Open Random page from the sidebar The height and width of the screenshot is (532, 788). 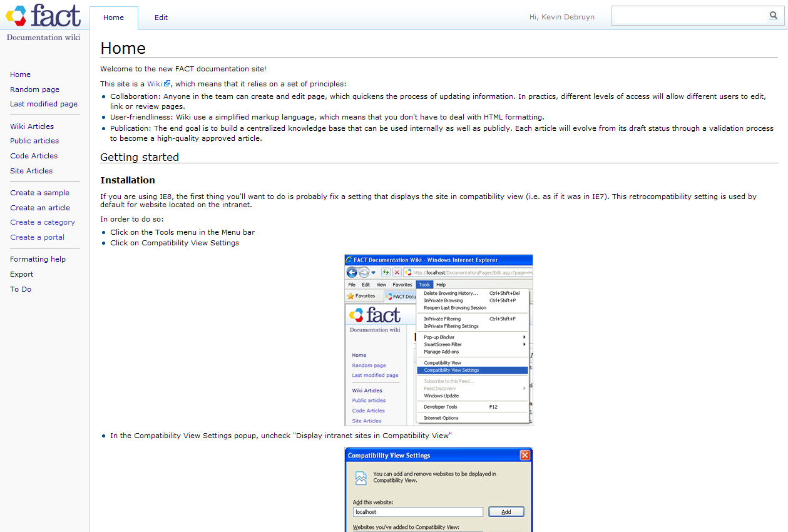click(x=35, y=90)
